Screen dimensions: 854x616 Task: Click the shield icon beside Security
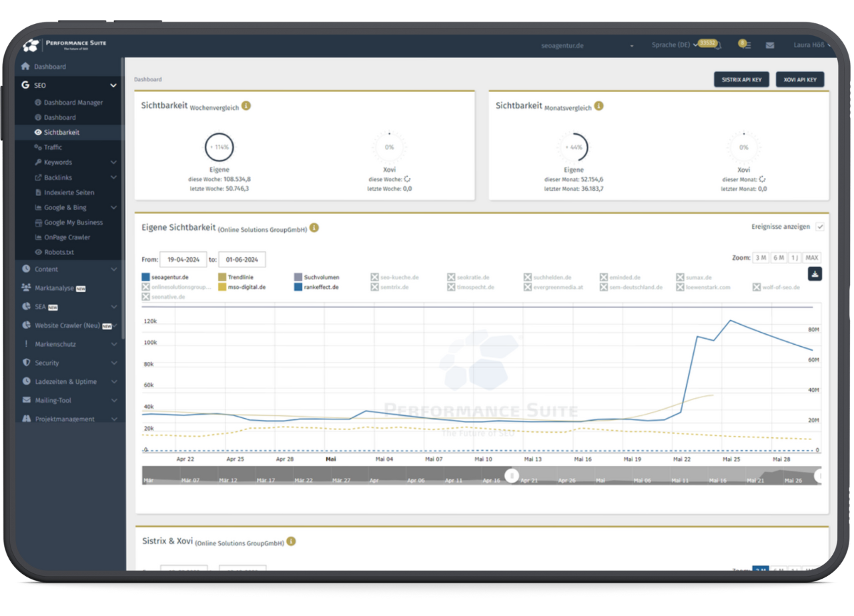pos(26,363)
